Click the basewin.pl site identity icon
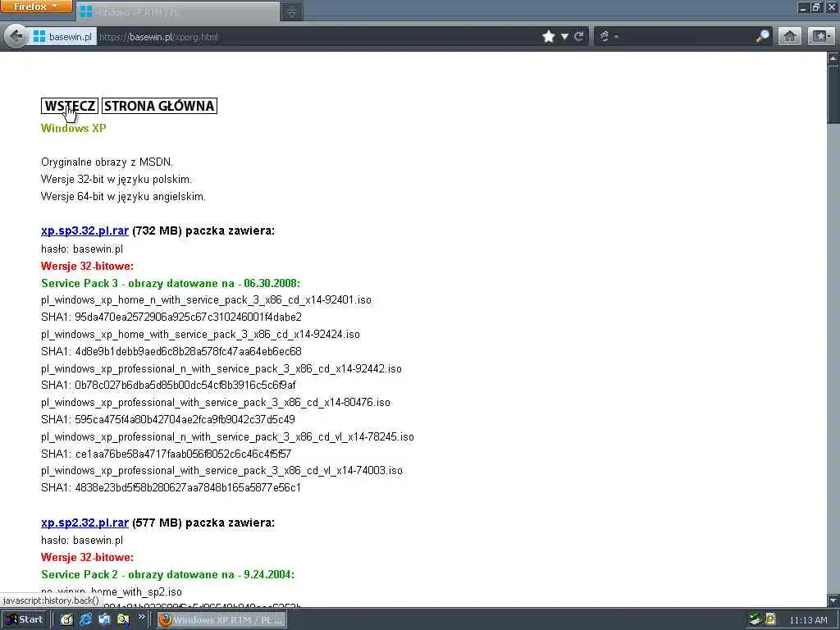Viewport: 840px width, 630px height. 62,36
